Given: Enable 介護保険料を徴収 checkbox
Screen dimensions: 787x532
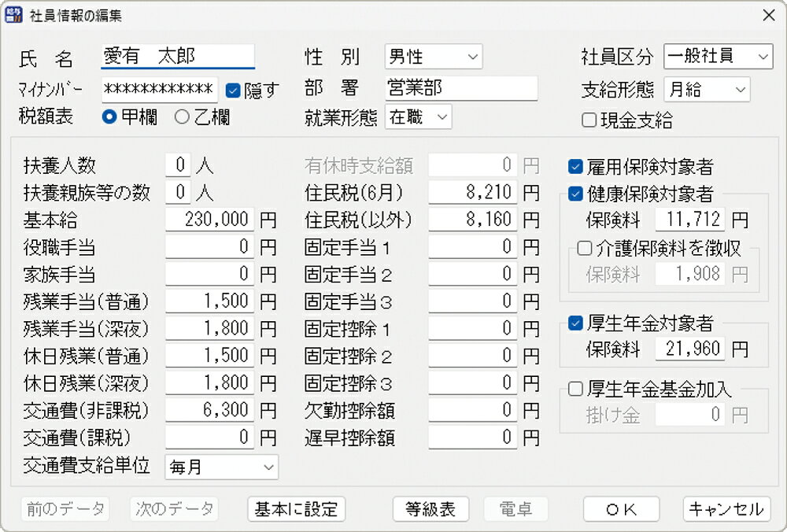Looking at the screenshot, I should [x=585, y=249].
